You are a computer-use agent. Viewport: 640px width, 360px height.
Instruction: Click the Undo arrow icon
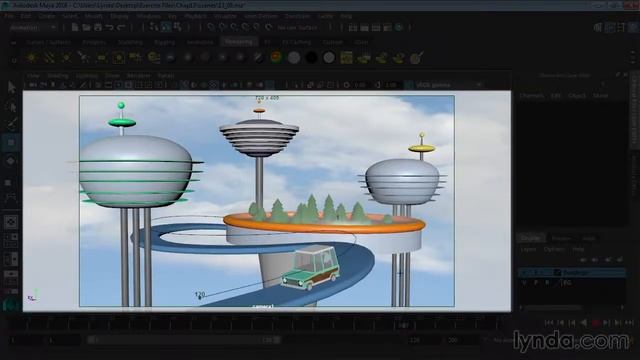[x=109, y=27]
